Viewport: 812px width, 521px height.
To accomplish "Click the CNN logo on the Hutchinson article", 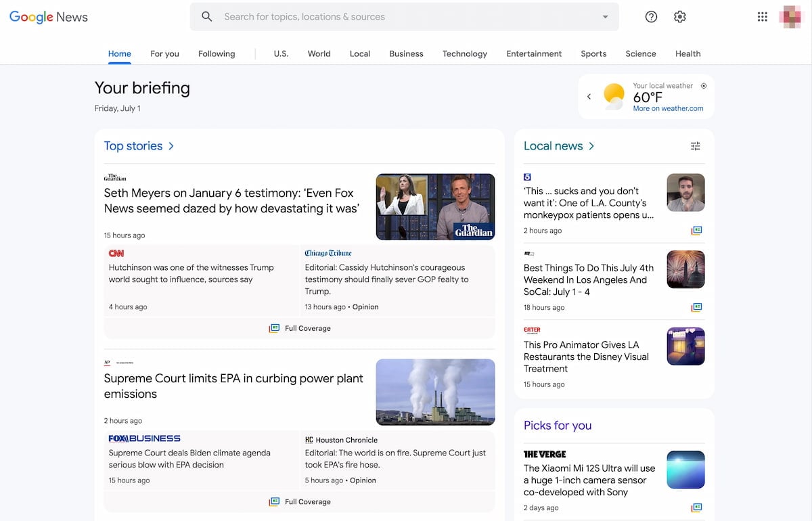I will (x=116, y=252).
